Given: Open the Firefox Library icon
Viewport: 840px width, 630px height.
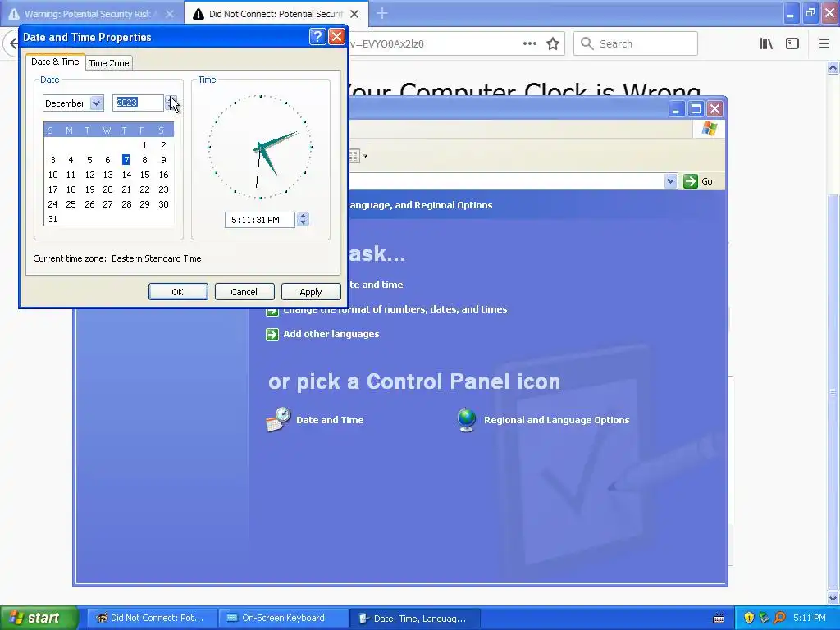Looking at the screenshot, I should click(766, 44).
